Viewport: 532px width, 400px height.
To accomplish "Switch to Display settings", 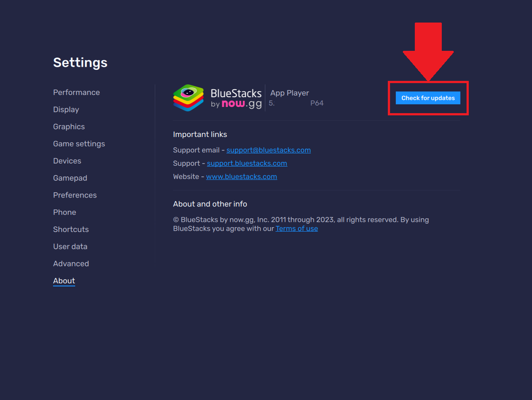I will pyautogui.click(x=66, y=110).
